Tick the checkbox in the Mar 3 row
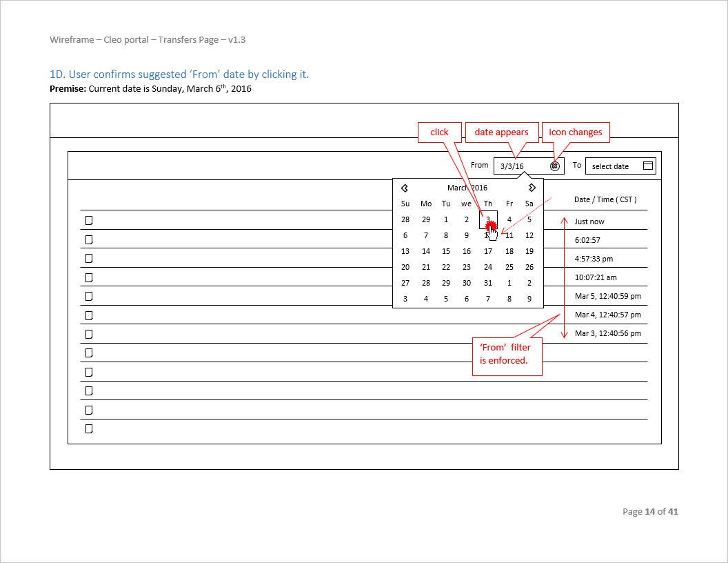 pos(89,335)
